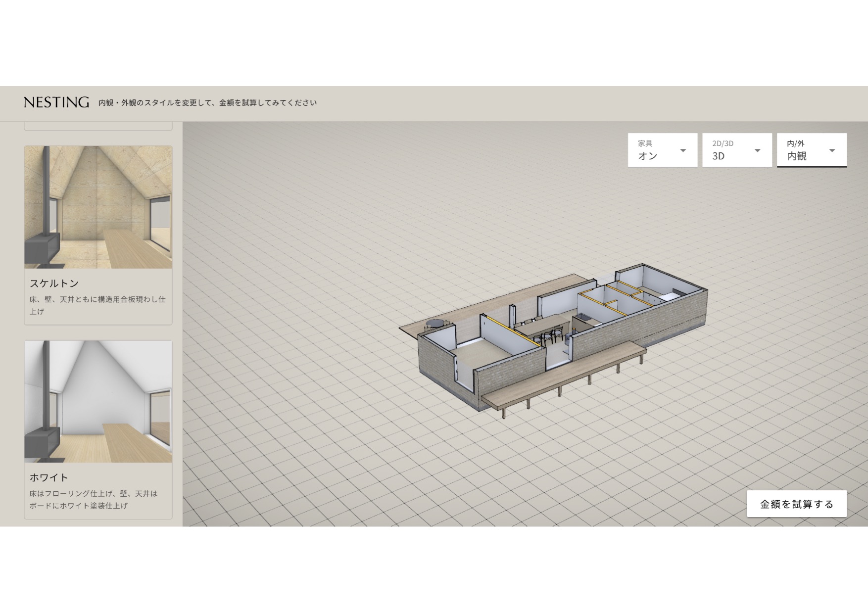Click the スケルトン style title
868x613 pixels.
(x=54, y=283)
